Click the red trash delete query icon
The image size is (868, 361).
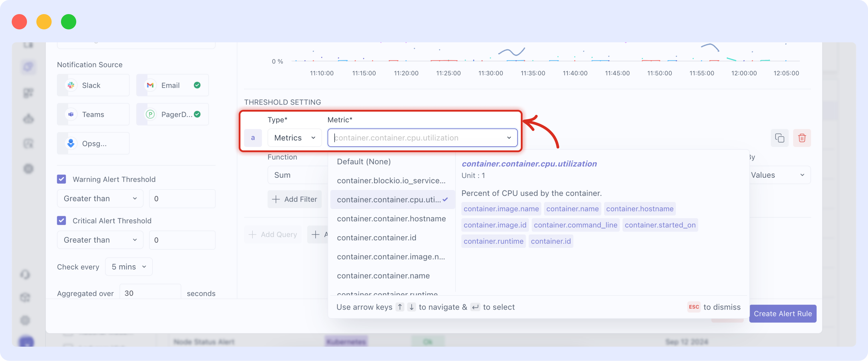point(802,138)
